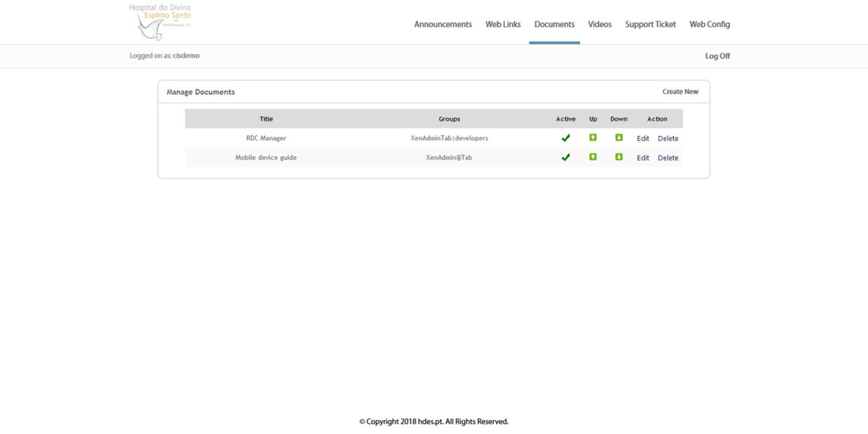Open the Web Links section

pyautogui.click(x=503, y=24)
